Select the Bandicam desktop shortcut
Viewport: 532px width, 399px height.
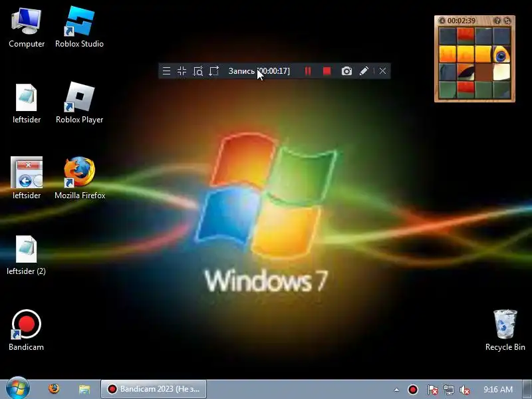pyautogui.click(x=26, y=330)
